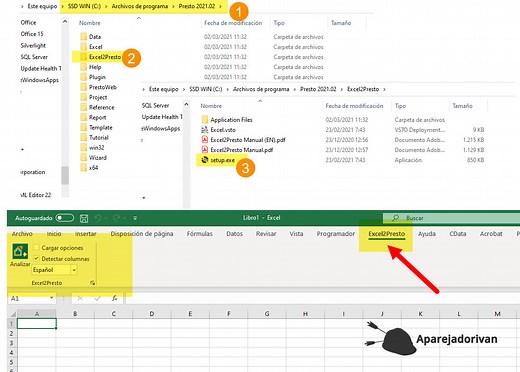Select Office 15 in the navigation pane
This screenshot has width=520, height=372.
pos(32,34)
